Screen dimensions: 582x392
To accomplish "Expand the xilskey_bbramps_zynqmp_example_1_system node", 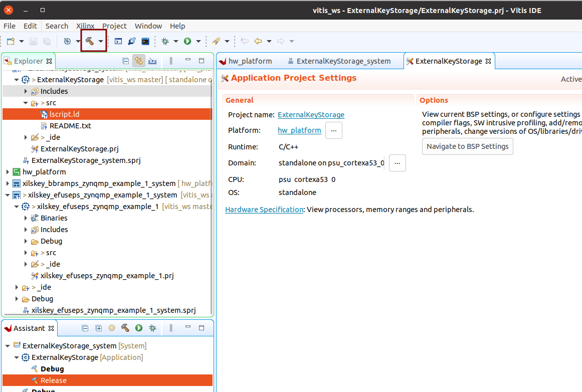I will pos(8,183).
